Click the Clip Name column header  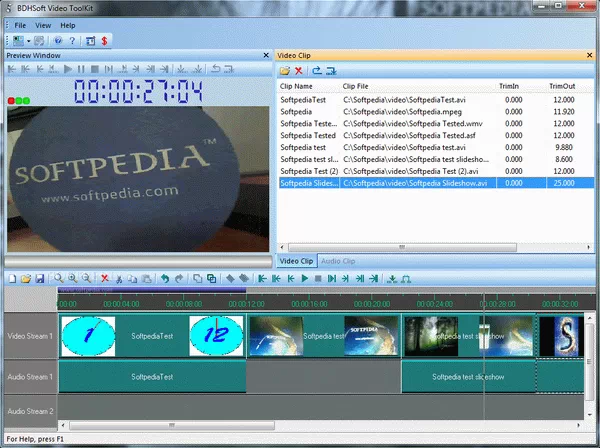pos(300,87)
